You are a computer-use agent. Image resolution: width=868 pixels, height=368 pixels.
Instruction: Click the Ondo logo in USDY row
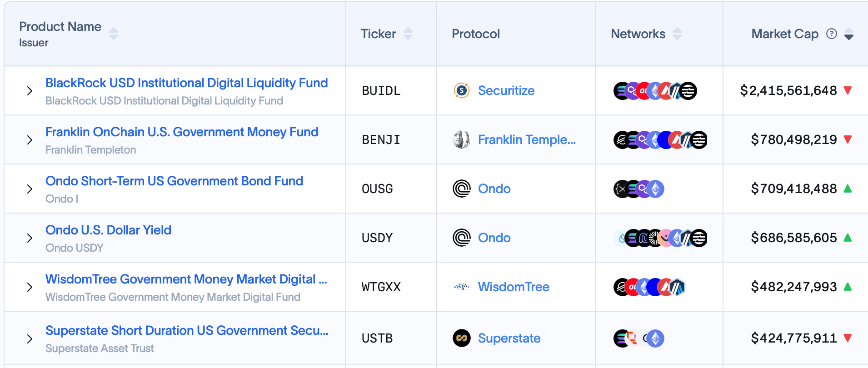(461, 238)
